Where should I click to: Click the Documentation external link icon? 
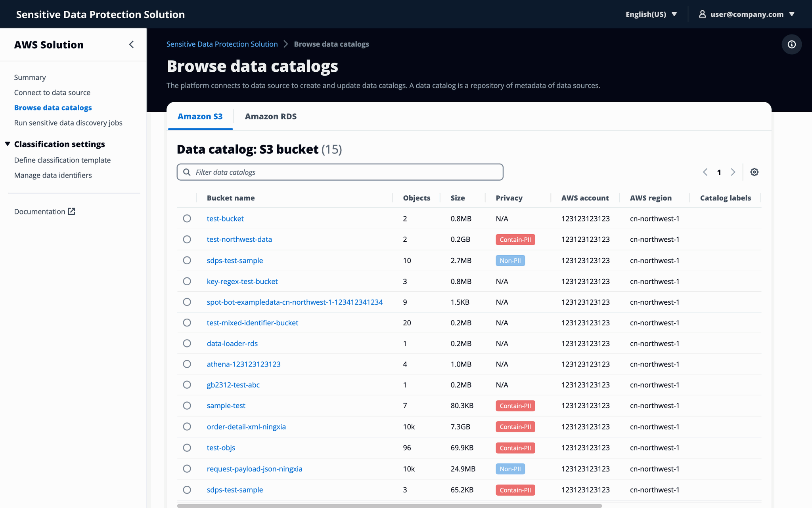coord(71,211)
